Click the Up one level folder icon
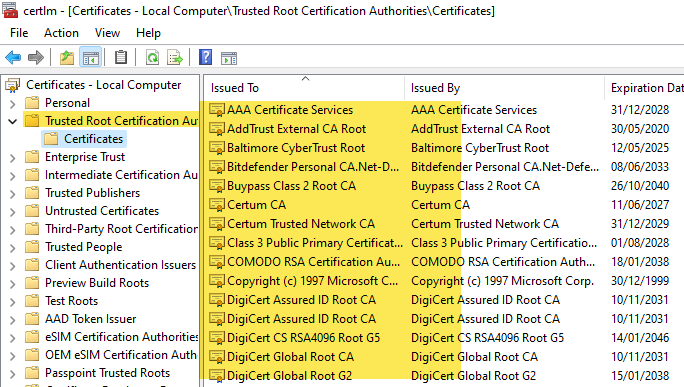 67,58
